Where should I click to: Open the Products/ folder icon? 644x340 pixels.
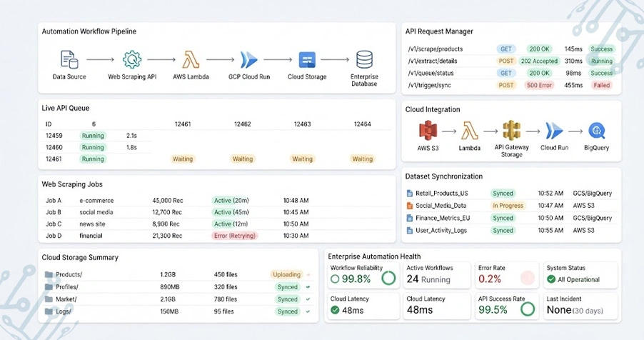pyautogui.click(x=49, y=274)
